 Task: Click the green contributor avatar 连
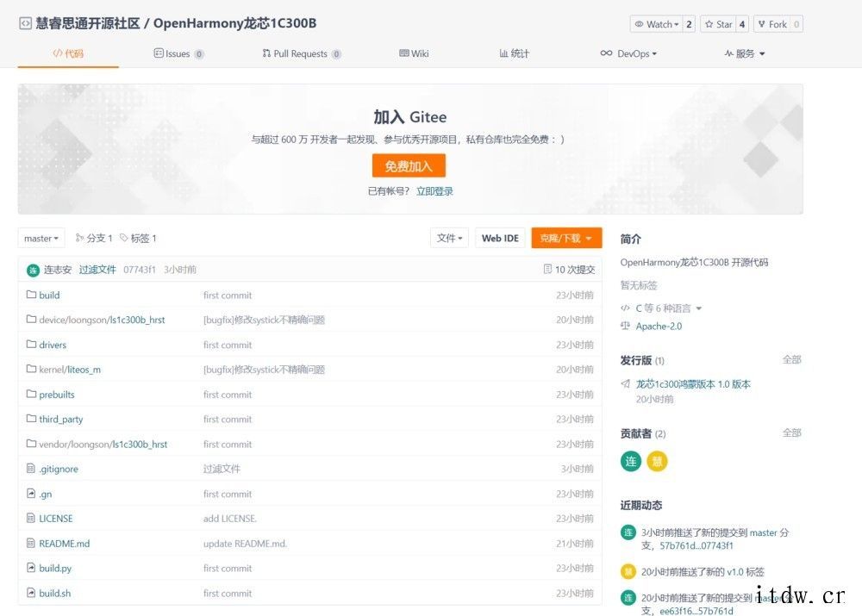point(631,461)
